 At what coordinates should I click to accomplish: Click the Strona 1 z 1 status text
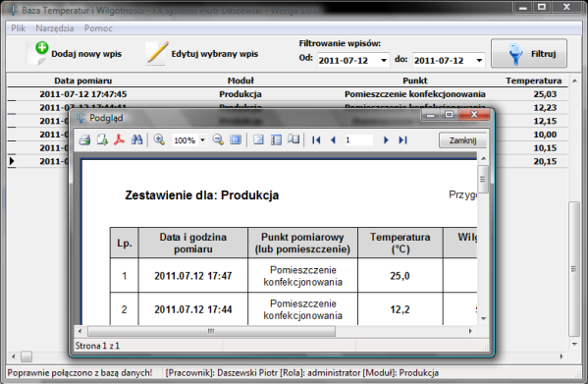coord(97,346)
